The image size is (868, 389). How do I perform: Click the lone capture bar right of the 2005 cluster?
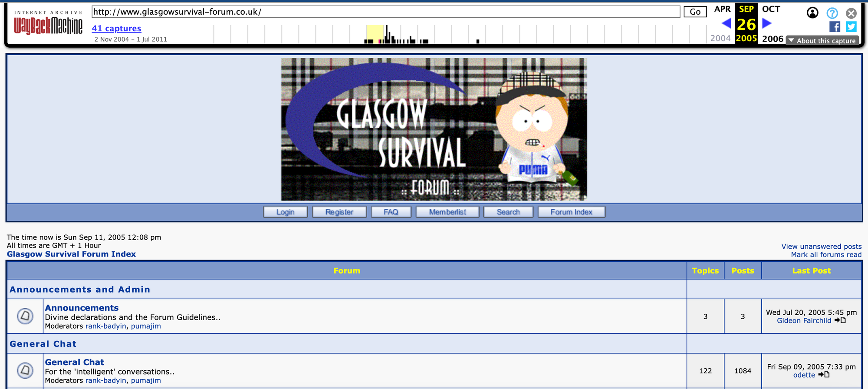[x=478, y=41]
